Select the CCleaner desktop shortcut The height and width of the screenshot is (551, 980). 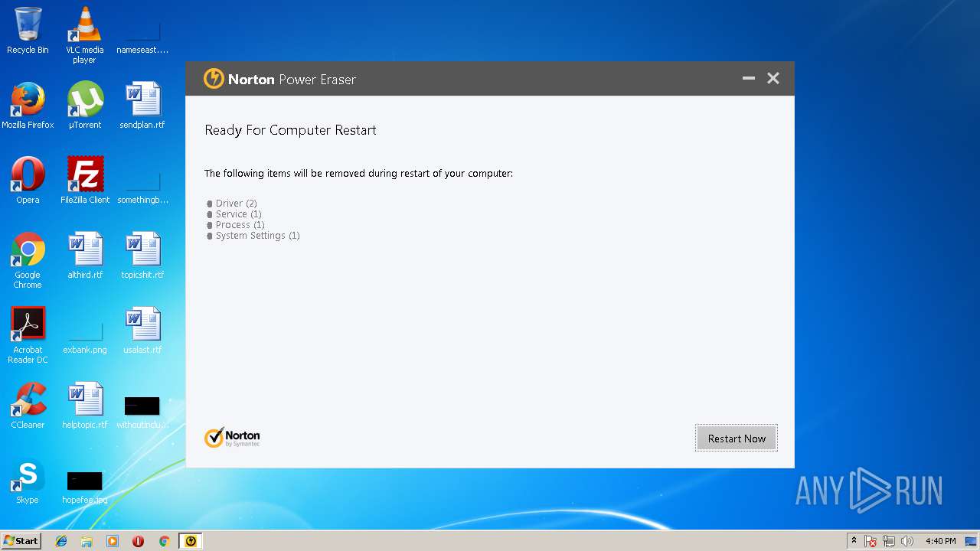pos(28,406)
